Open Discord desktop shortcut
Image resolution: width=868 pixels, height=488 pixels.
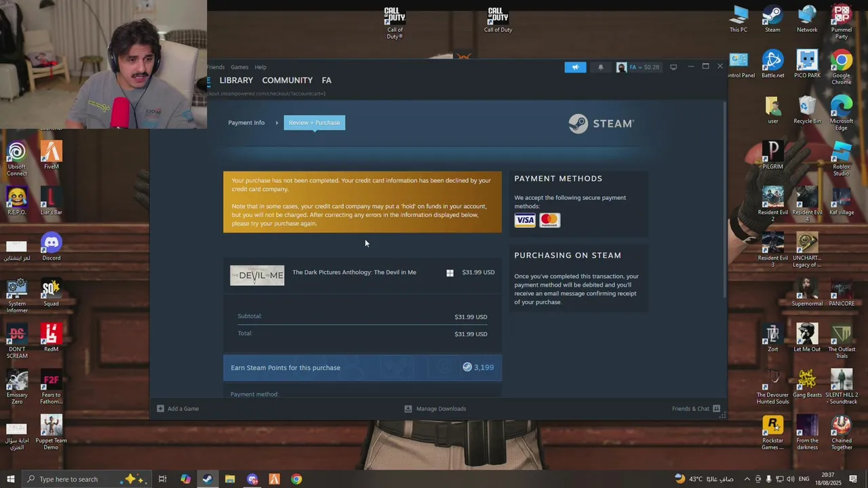pyautogui.click(x=51, y=247)
